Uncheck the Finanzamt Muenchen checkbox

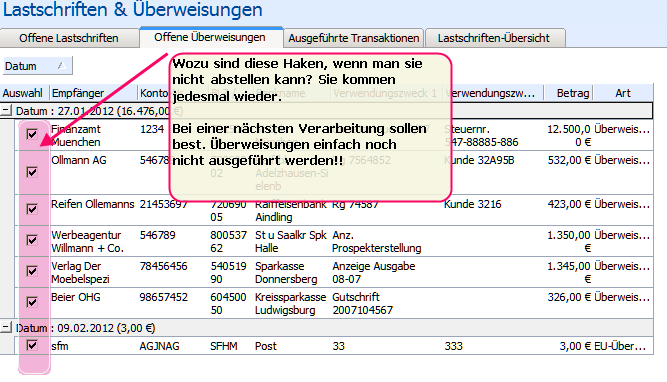32,134
